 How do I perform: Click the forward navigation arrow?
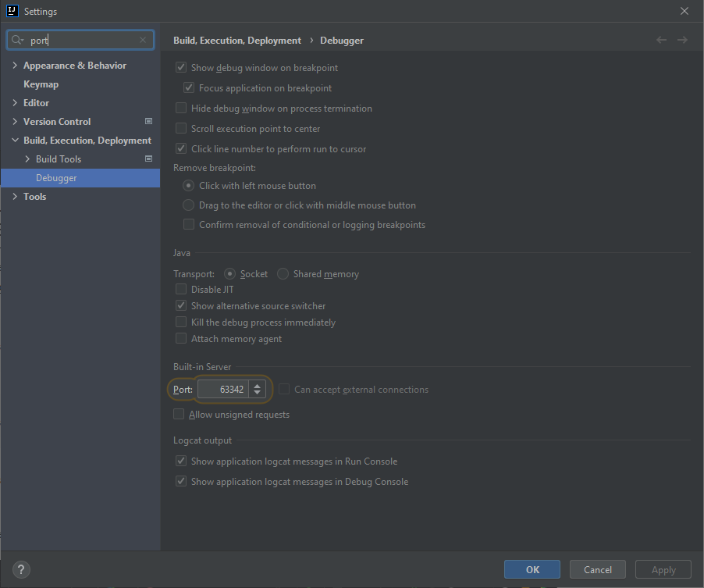pos(682,40)
